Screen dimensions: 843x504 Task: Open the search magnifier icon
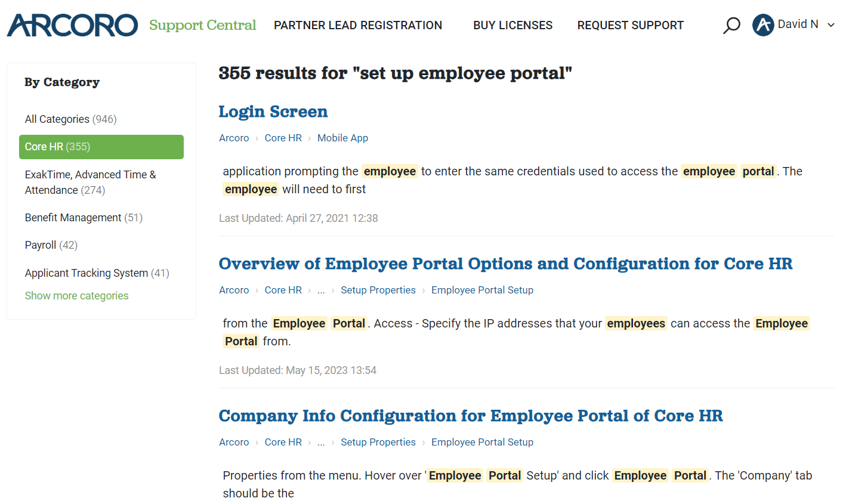(731, 25)
